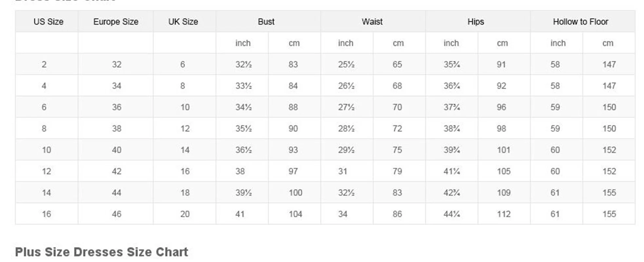This screenshot has width=644, height=262.
Task: Select the 79 cm waist cell
Action: tap(397, 171)
